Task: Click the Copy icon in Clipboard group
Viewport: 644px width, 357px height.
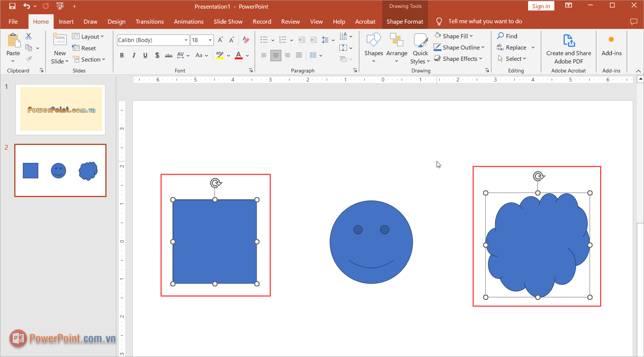Action: point(29,48)
